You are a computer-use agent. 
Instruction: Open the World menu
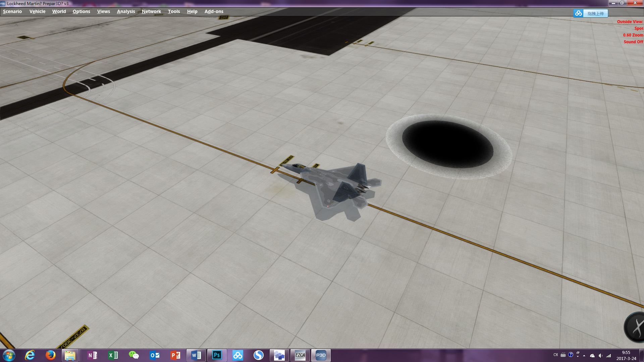(59, 11)
